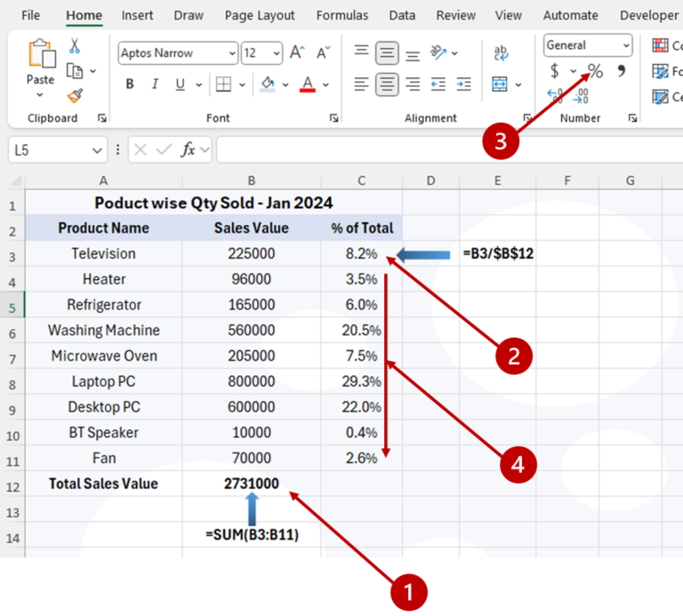Click the Wrap Text icon
The width and height of the screenshot is (683, 616).
coord(501,53)
